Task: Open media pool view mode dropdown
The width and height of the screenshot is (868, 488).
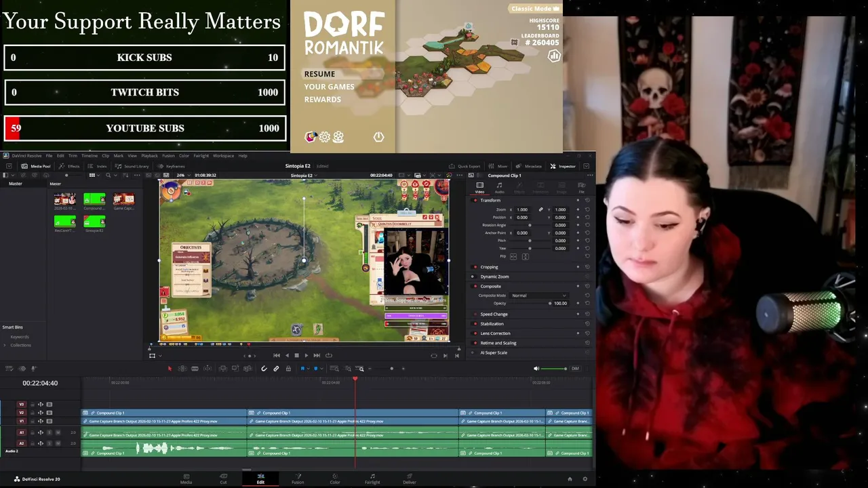Action: click(94, 175)
